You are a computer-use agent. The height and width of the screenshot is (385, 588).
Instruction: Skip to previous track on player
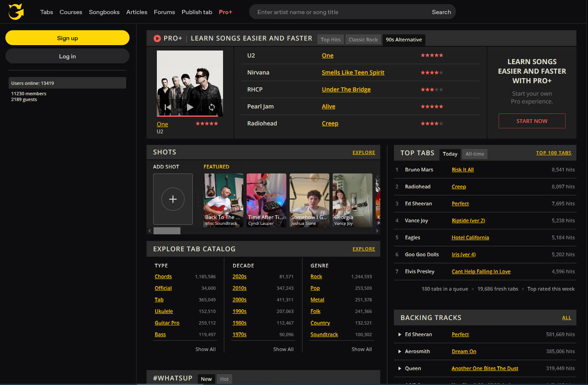click(x=168, y=107)
